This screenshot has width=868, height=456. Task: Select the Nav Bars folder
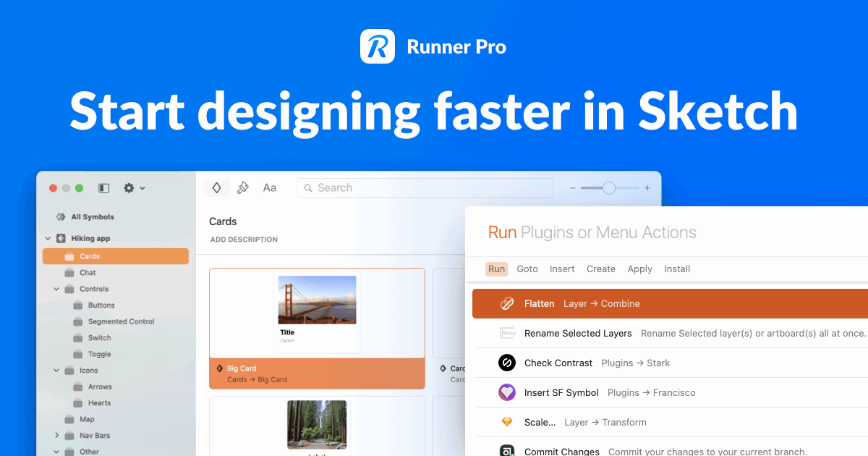pyautogui.click(x=95, y=436)
